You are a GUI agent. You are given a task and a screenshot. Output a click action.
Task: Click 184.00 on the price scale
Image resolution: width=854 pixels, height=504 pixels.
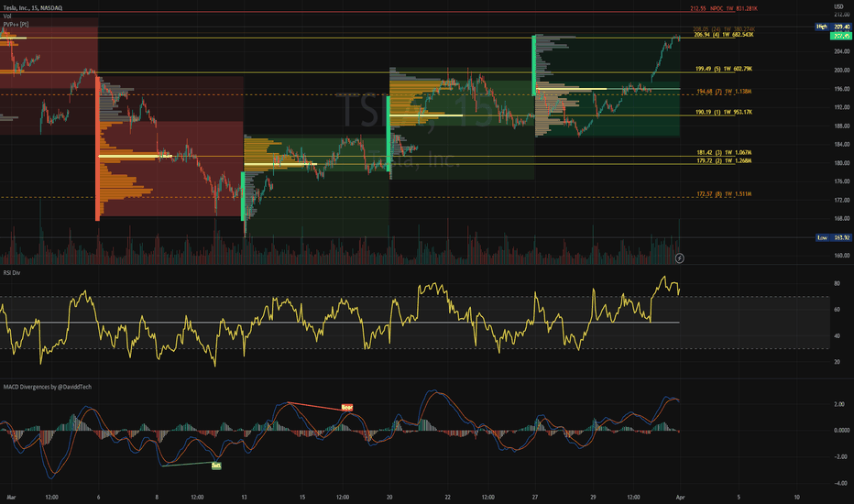click(x=841, y=145)
